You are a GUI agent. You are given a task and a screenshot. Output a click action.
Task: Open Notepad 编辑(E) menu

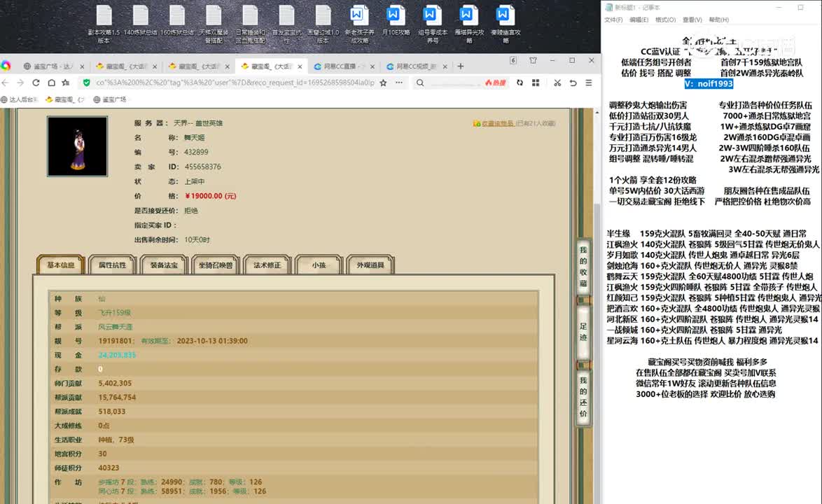point(639,20)
